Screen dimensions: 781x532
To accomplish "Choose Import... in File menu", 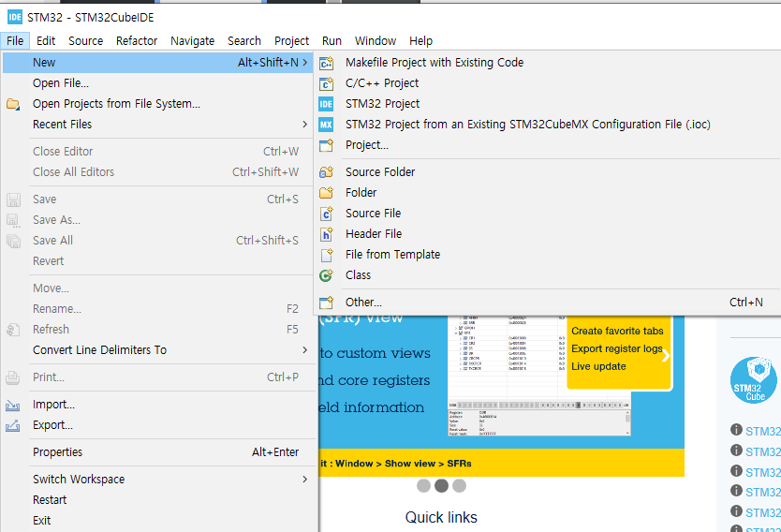I will [159, 405].
